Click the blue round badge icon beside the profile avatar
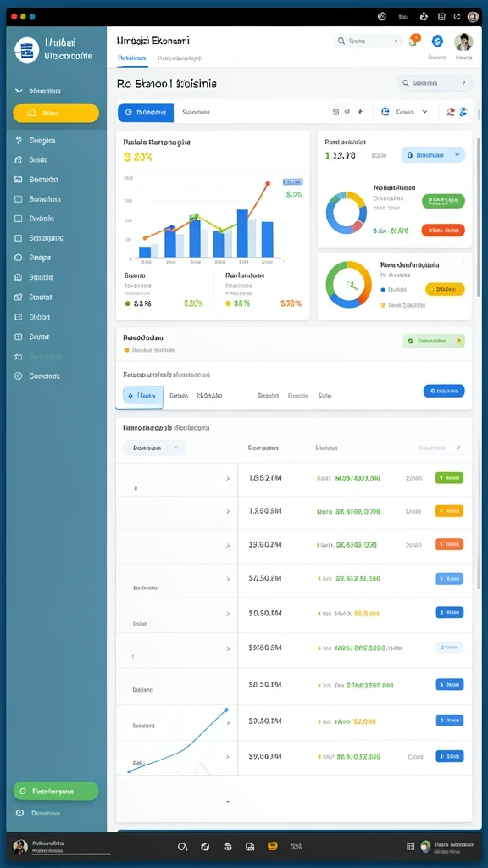This screenshot has width=488, height=868. tap(437, 41)
